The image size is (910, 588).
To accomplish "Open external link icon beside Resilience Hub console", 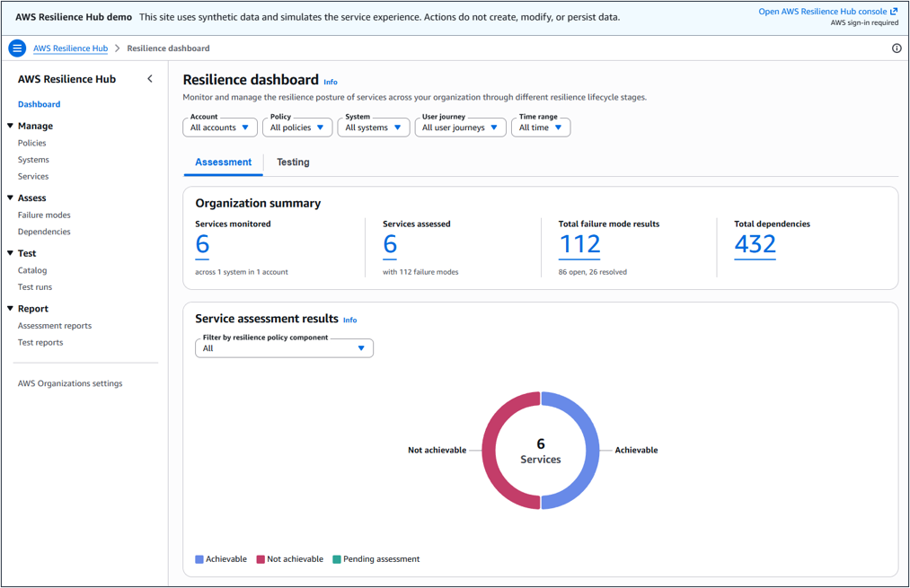I will [894, 11].
